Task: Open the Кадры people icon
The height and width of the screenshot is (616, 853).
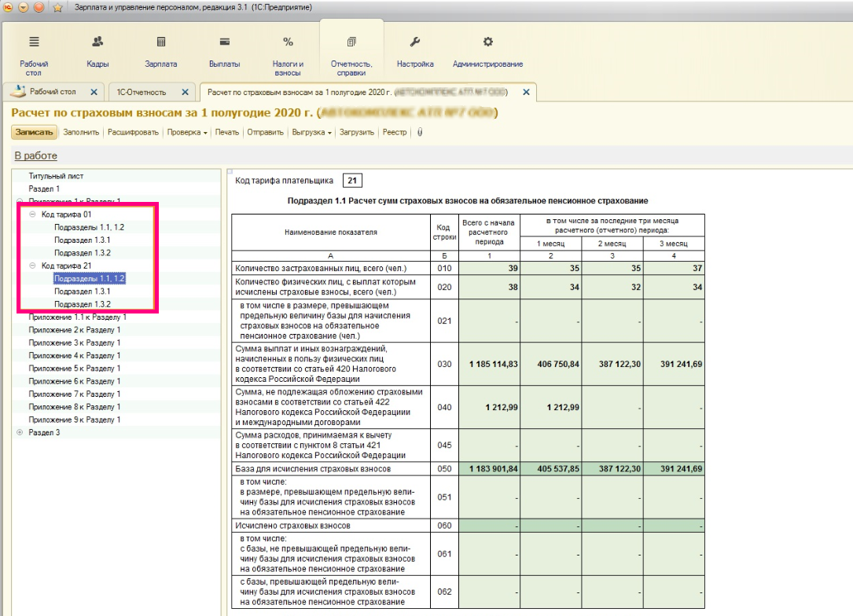Action: 97,42
